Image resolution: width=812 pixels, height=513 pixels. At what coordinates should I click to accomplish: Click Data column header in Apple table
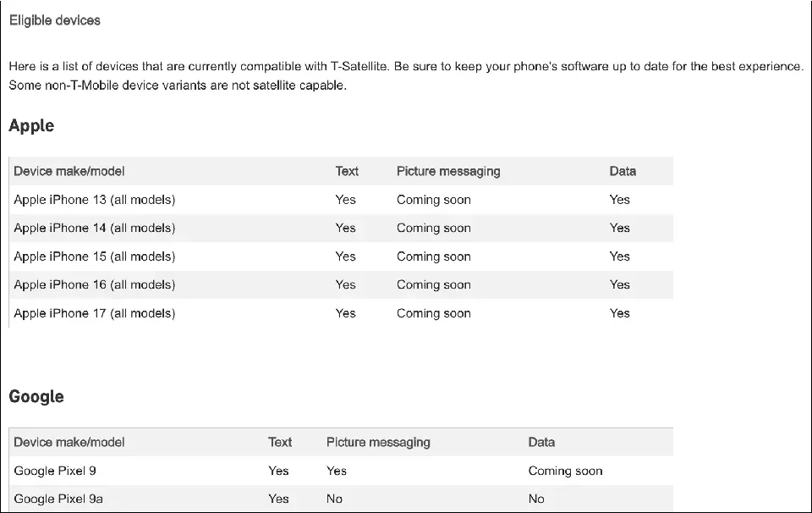click(623, 172)
